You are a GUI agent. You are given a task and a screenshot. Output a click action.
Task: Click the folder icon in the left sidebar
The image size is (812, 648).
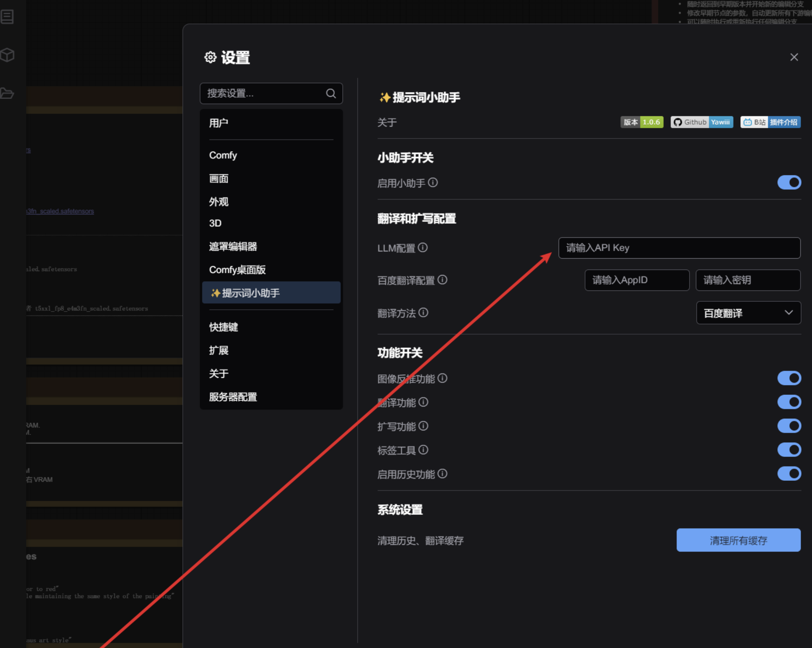coord(8,93)
